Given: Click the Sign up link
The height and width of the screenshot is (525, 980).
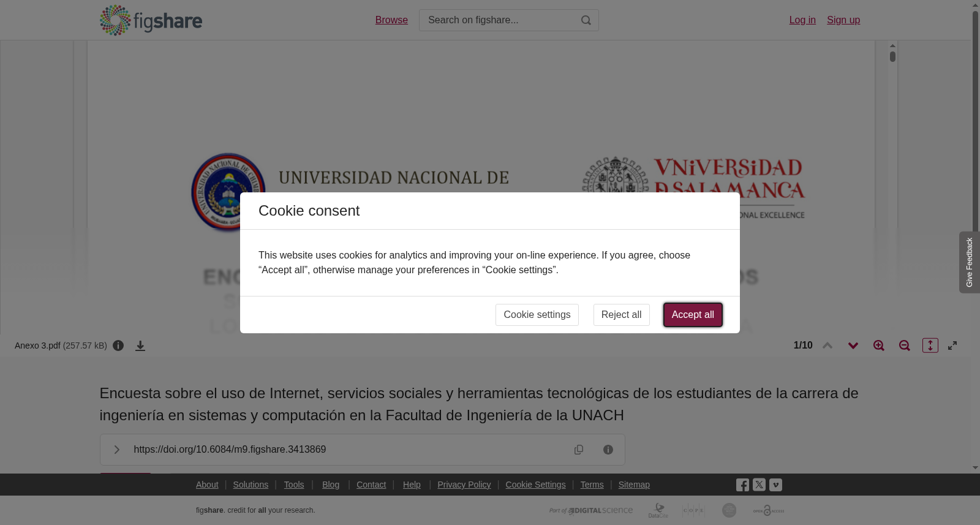Looking at the screenshot, I should [x=843, y=20].
